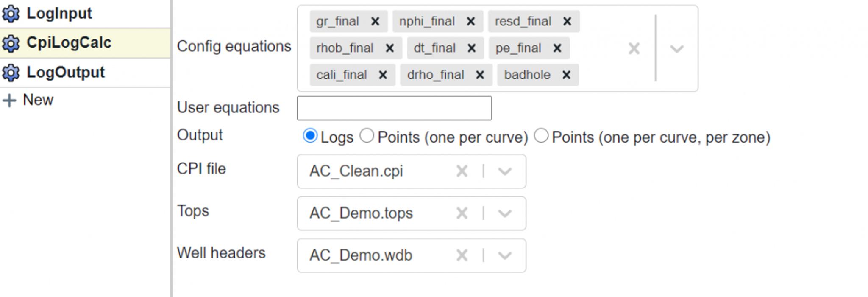Remove the drho_final equation tag
The image size is (868, 297).
480,75
